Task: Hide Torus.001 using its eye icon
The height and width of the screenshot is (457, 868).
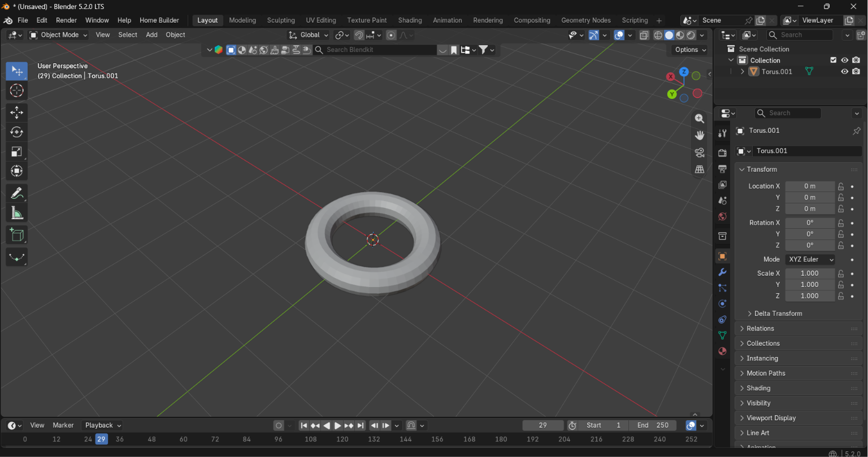Action: pyautogui.click(x=845, y=72)
